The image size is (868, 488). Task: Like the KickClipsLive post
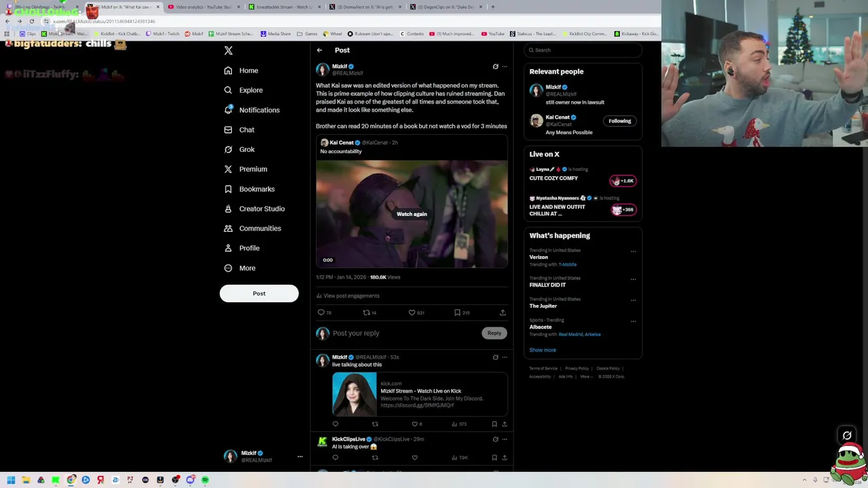pyautogui.click(x=414, y=457)
